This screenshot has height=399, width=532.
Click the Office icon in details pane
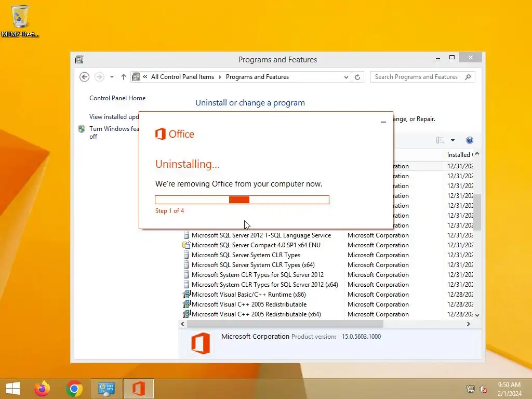click(x=200, y=343)
